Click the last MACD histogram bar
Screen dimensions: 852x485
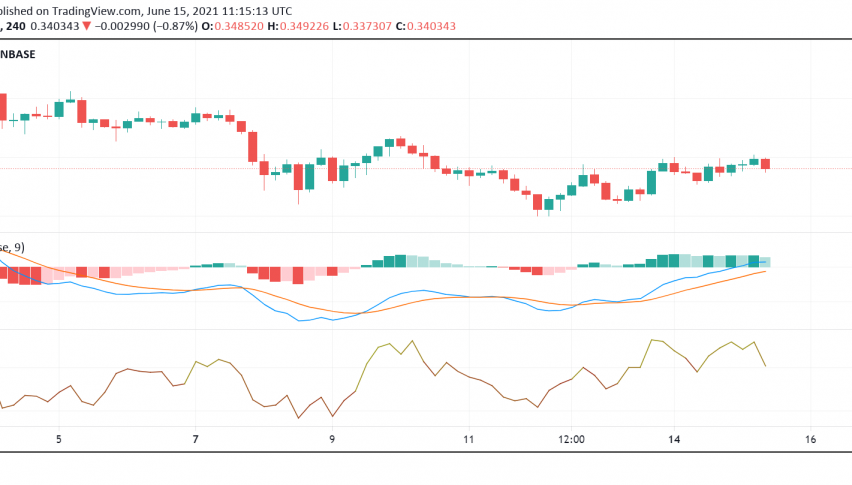(765, 262)
